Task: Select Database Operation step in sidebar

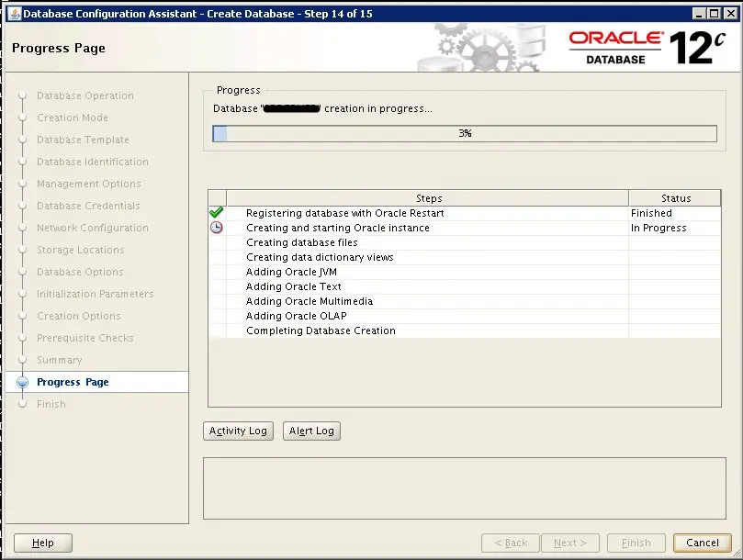Action: [x=85, y=95]
